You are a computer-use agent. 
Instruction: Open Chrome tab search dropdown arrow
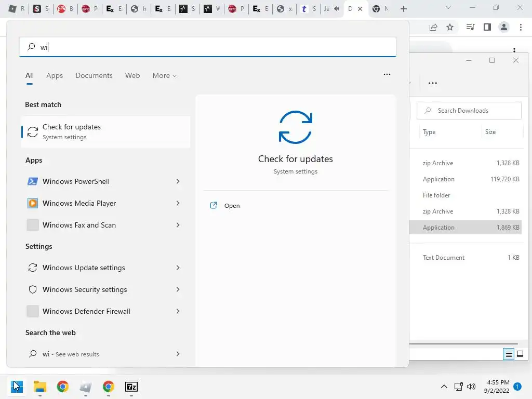click(x=448, y=7)
